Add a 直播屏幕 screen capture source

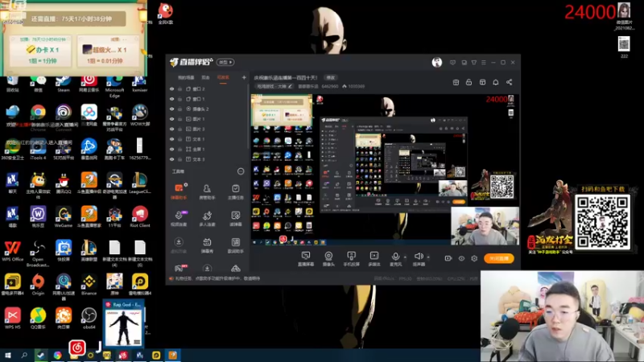tap(306, 259)
